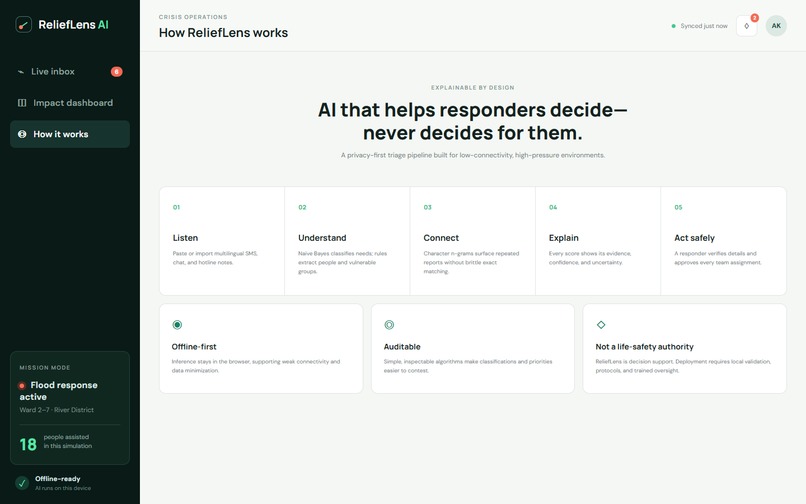Click the step number 03 label
This screenshot has width=806, height=504.
(x=428, y=207)
